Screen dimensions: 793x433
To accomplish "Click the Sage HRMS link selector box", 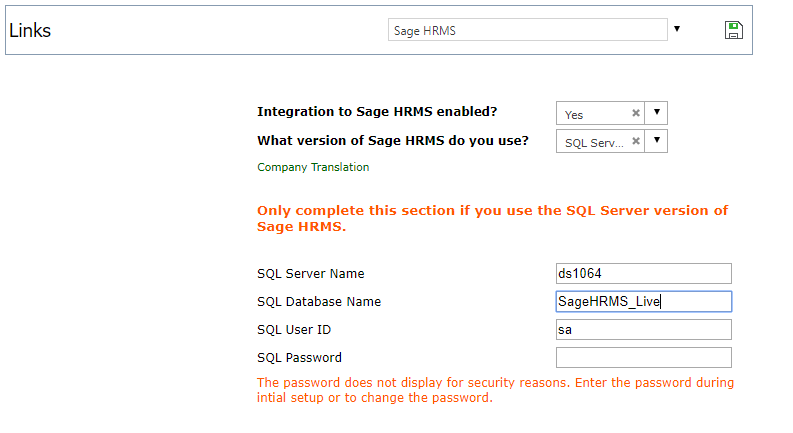I will point(527,30).
